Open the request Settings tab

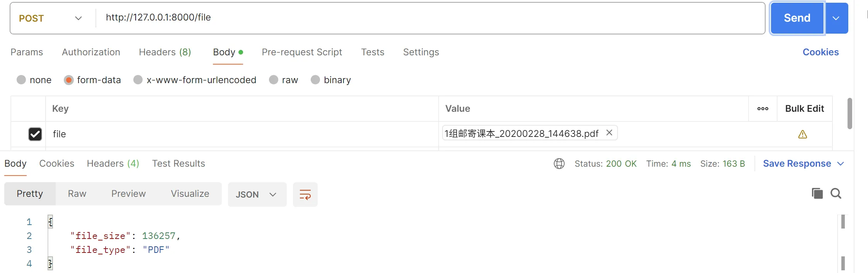coord(421,52)
